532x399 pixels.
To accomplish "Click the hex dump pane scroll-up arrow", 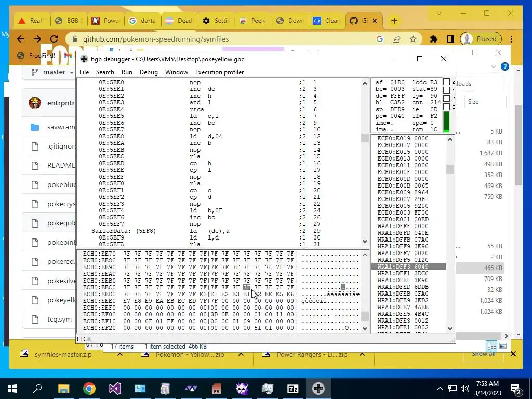I will (x=365, y=255).
